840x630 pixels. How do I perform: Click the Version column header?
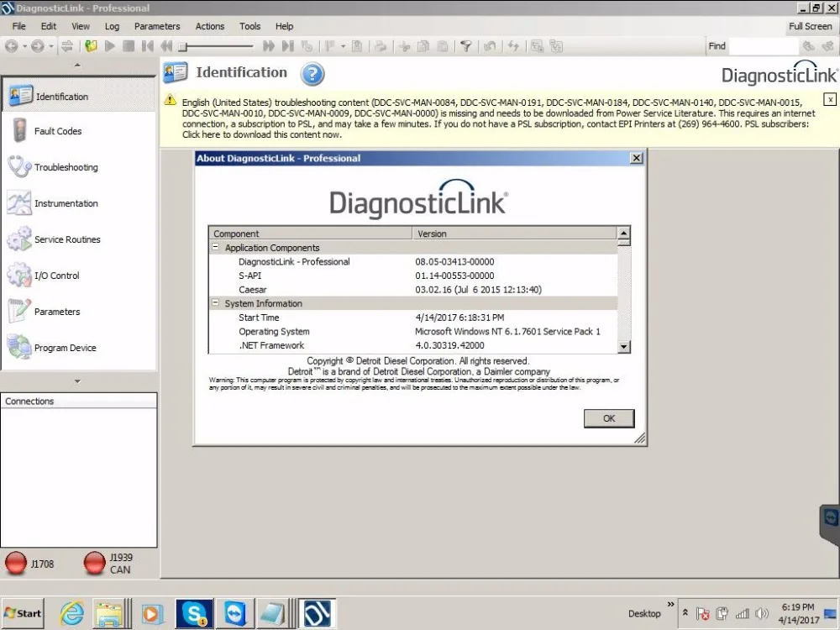(514, 234)
